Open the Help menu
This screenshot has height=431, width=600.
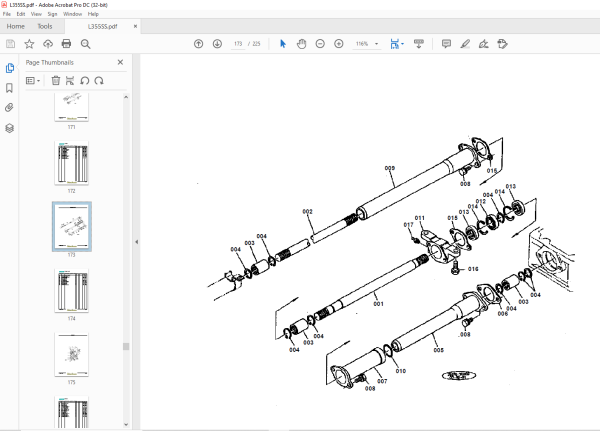[93, 14]
